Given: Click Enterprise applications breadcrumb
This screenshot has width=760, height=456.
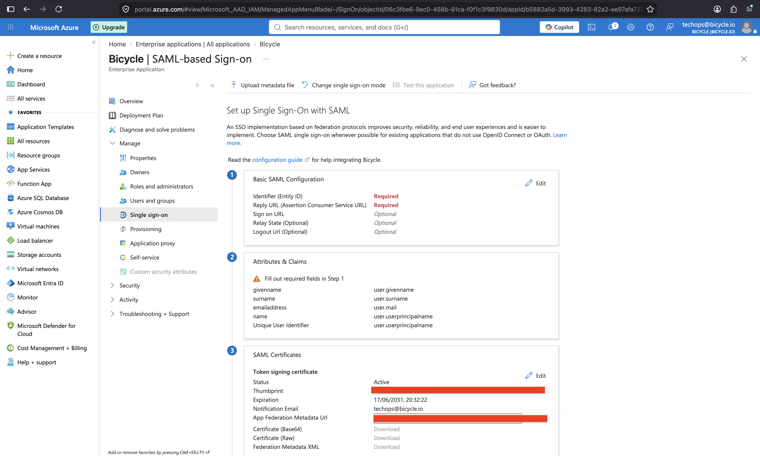Looking at the screenshot, I should pyautogui.click(x=192, y=44).
